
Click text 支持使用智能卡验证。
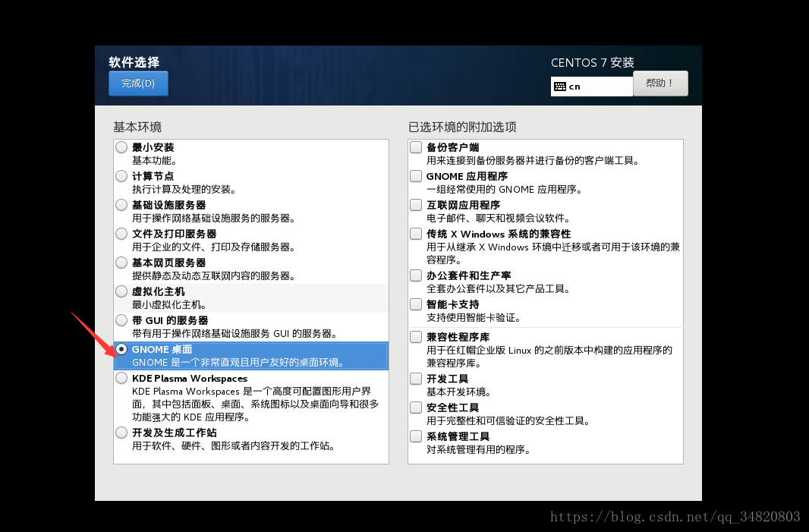pos(474,318)
